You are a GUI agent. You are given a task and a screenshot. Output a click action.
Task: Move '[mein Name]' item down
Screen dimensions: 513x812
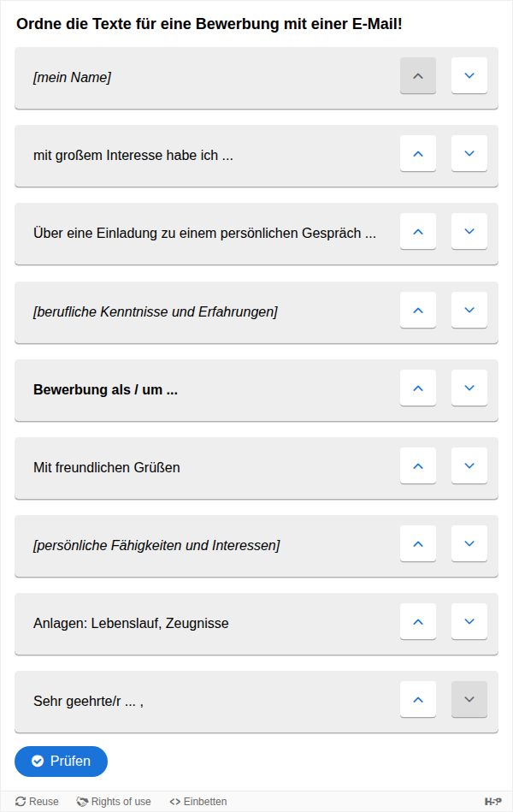click(x=469, y=75)
